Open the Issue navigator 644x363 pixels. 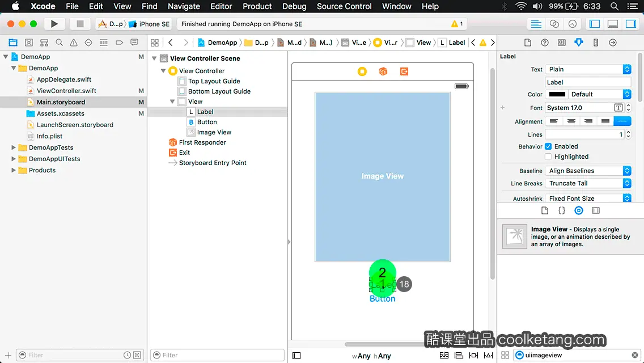coord(74,43)
